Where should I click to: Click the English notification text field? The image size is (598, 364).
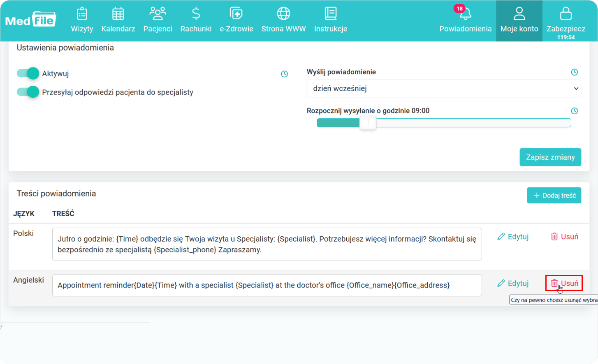(267, 285)
